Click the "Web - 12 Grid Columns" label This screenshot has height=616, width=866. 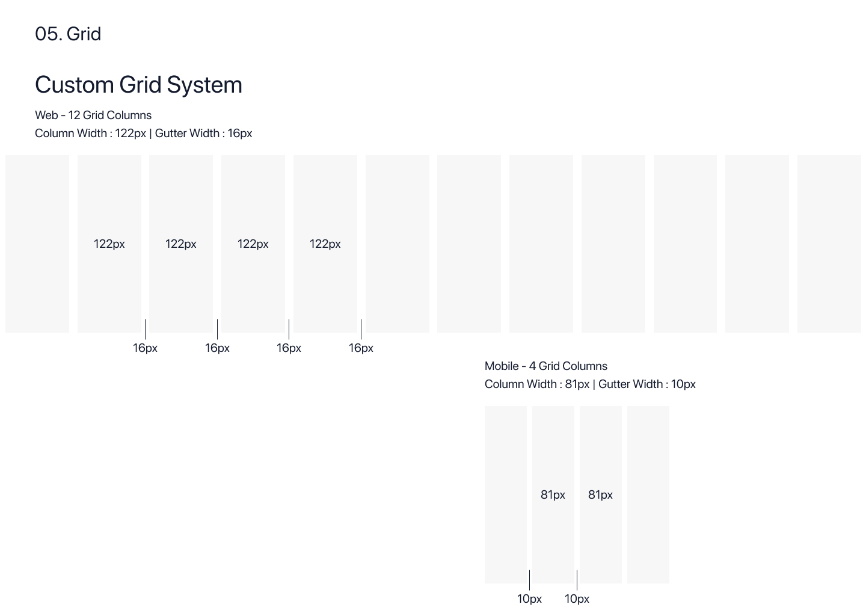coord(93,115)
